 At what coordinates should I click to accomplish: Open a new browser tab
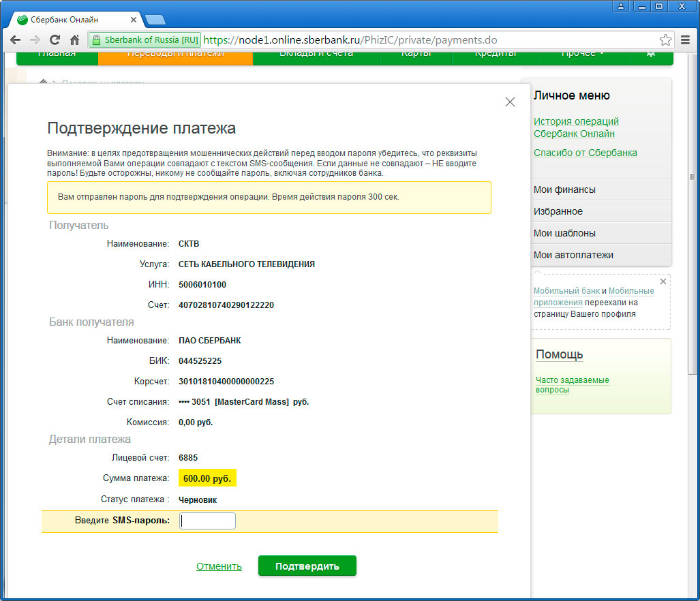(x=155, y=20)
